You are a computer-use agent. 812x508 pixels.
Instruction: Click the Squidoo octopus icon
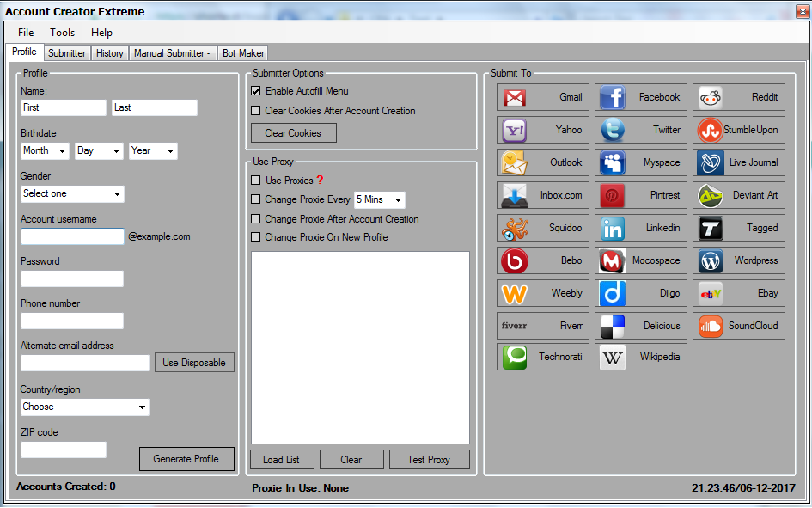point(515,228)
